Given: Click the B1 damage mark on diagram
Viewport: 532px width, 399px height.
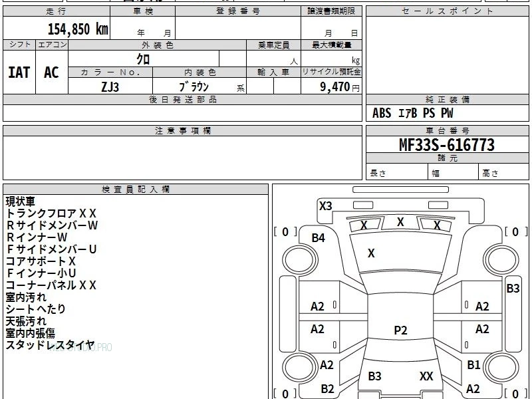Looking at the screenshot, I should [473, 364].
